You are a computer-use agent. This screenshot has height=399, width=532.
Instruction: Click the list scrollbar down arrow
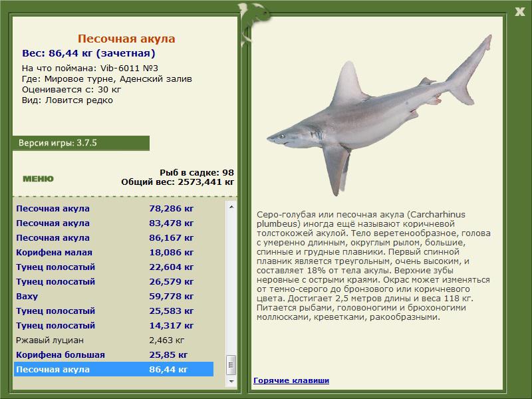pyautogui.click(x=231, y=381)
